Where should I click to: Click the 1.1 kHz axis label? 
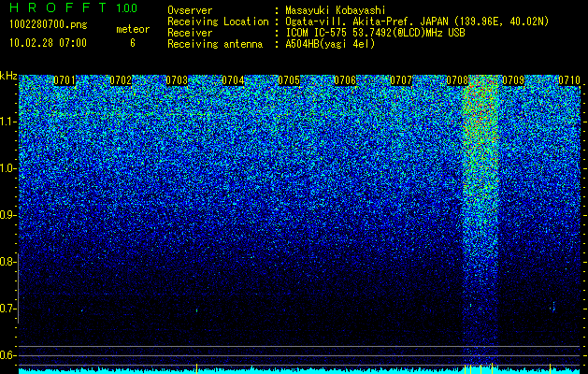(8, 122)
